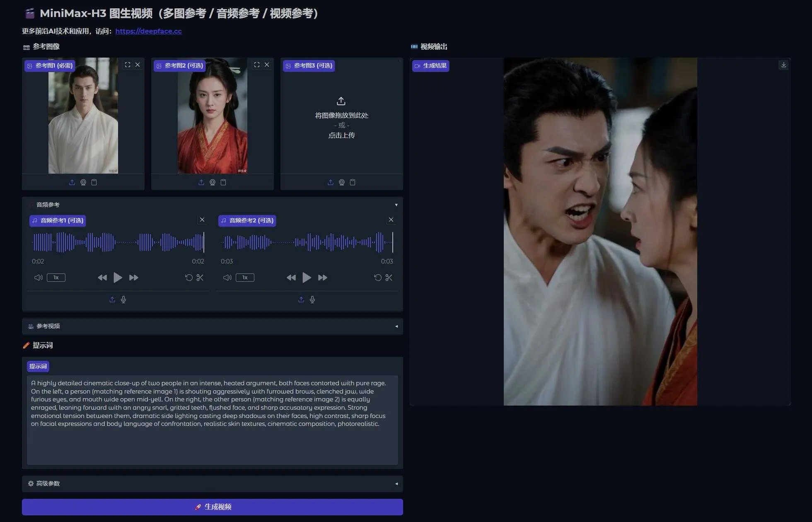Open webcam capture for reference image 2
812x522 pixels.
213,182
